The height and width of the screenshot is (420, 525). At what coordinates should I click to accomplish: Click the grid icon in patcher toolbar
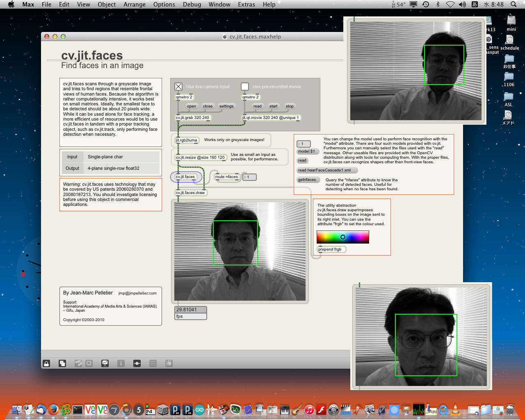153,363
